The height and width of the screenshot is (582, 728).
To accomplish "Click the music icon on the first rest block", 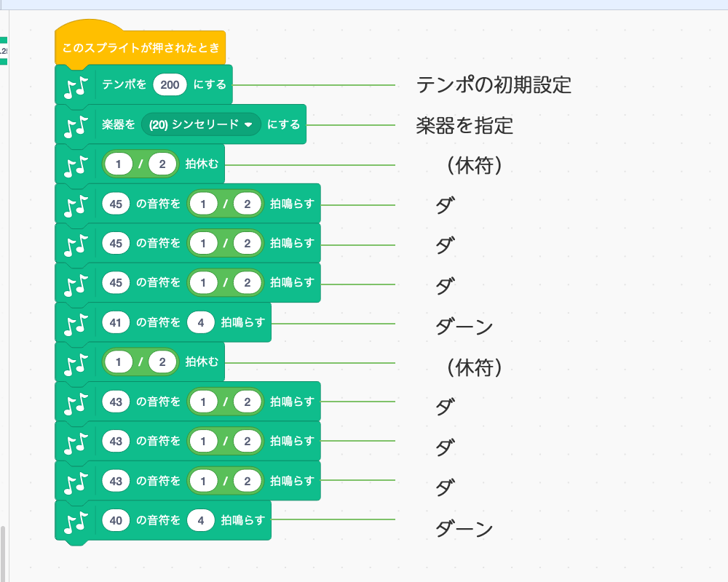I will [76, 166].
